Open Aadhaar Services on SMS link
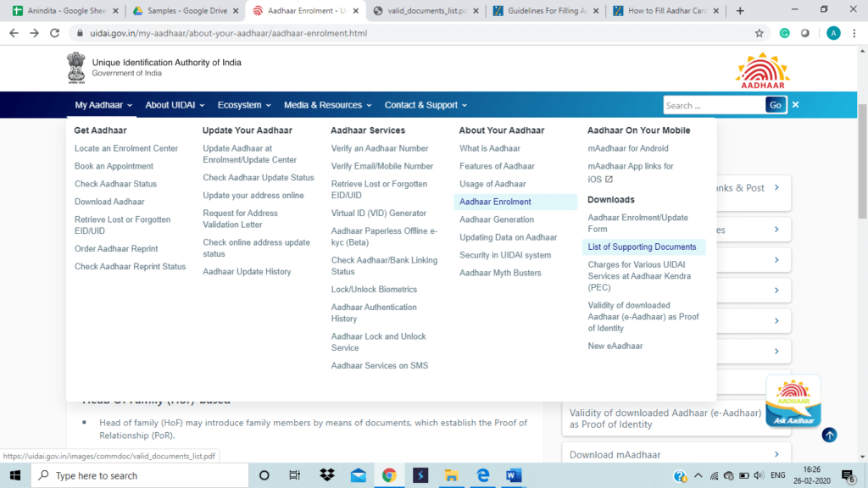The height and width of the screenshot is (488, 868). [380, 366]
